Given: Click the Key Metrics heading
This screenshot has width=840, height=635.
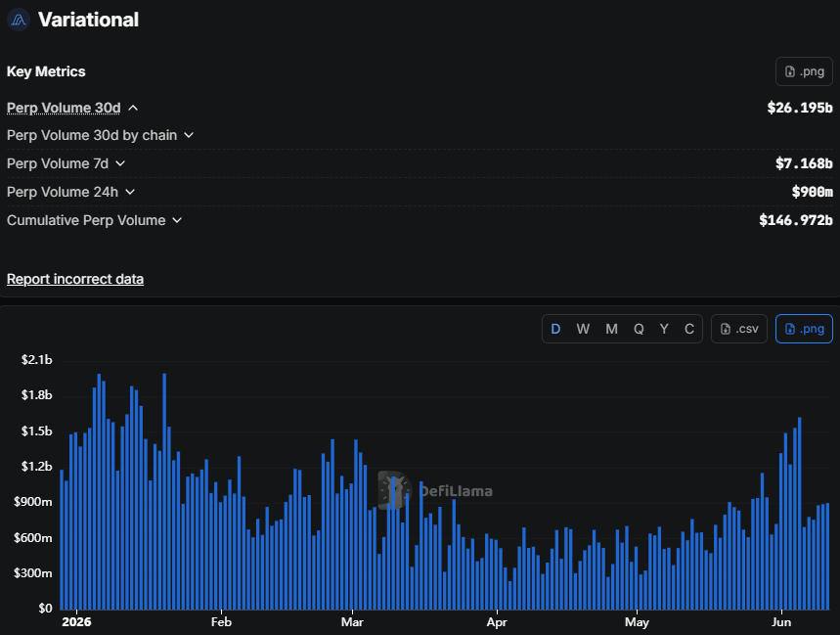Looking at the screenshot, I should click(x=46, y=71).
